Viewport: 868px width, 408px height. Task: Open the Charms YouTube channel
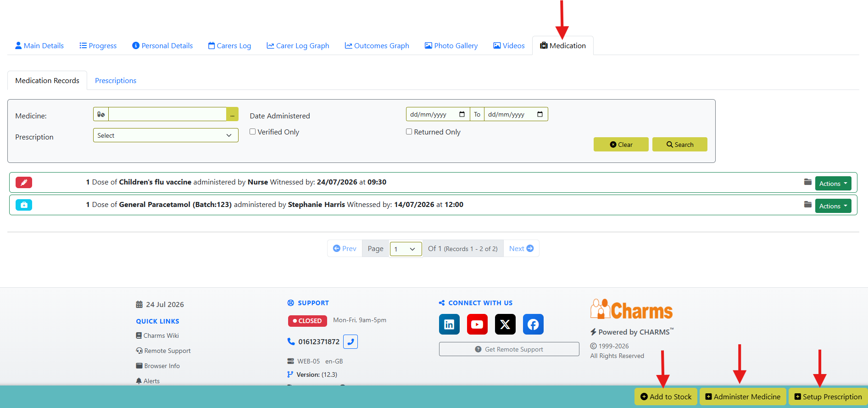[x=477, y=324]
